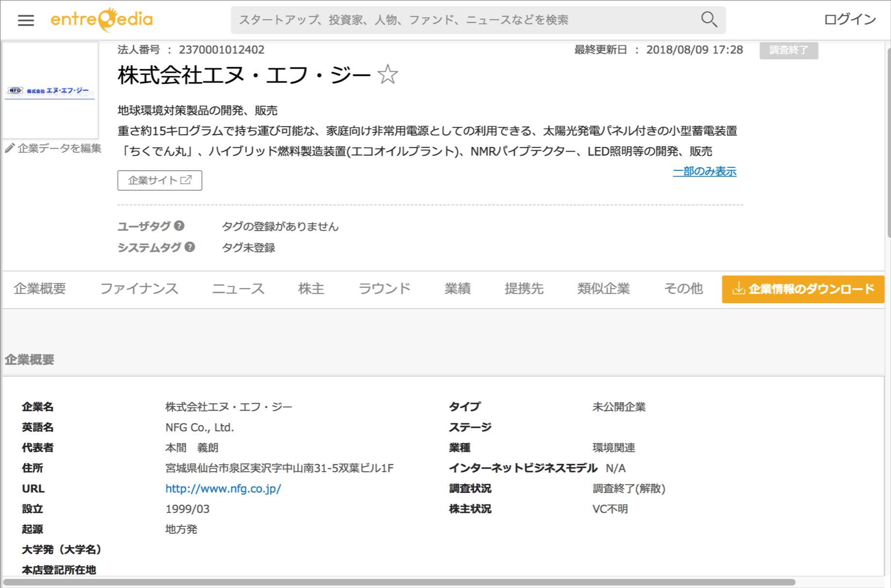Collapse description with 一部のみ表示
891x588 pixels.
[x=704, y=171]
